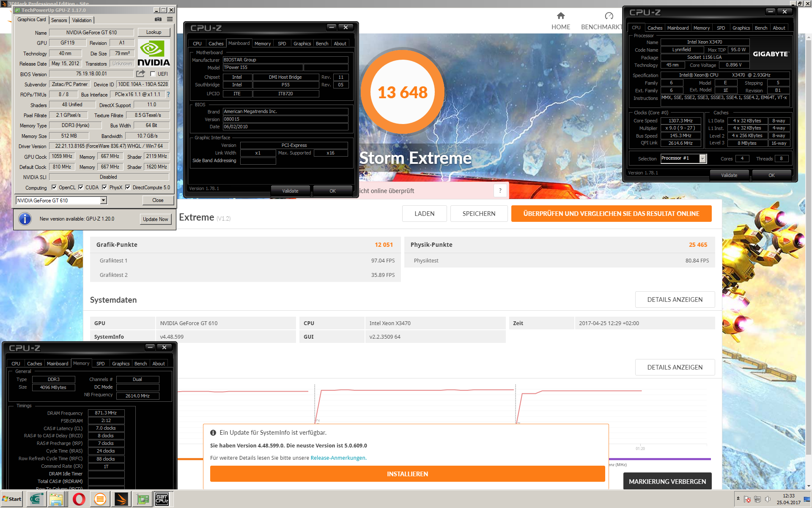
Task: Click the NVIDIA logo in GPU-Z
Action: (154, 53)
